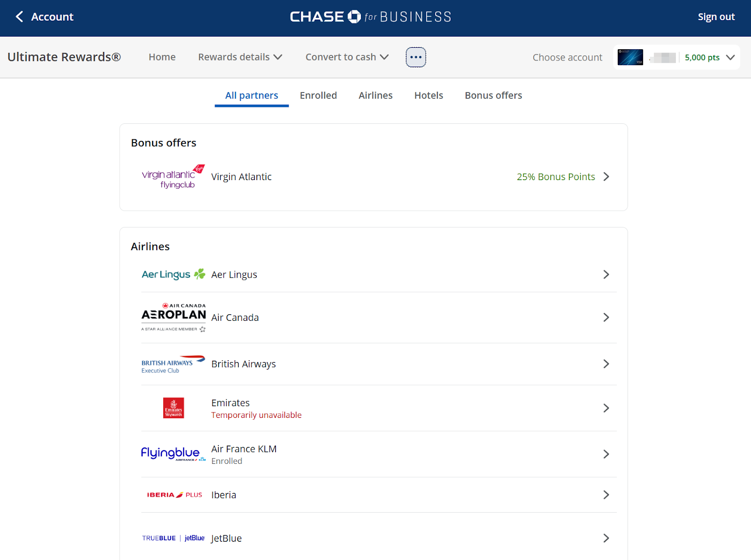Screen dimensions: 751x560
Task: Click the TrueBlue JetBlue logo
Action: [x=173, y=538]
